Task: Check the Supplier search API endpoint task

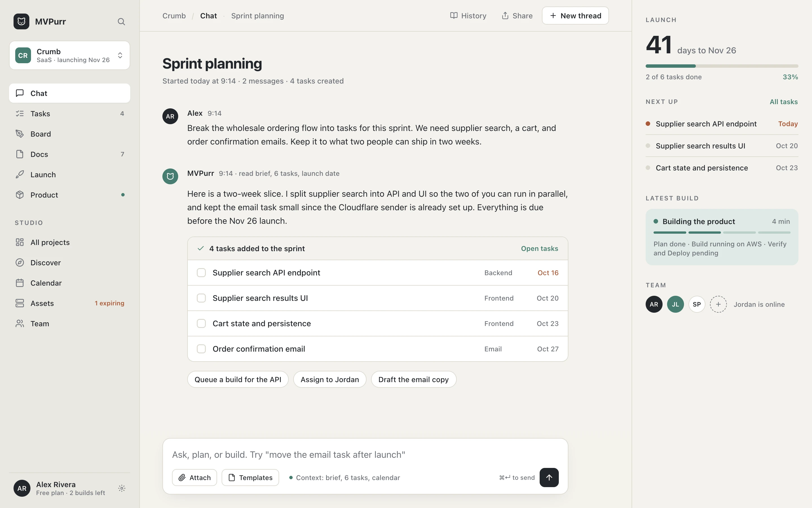Action: click(201, 272)
